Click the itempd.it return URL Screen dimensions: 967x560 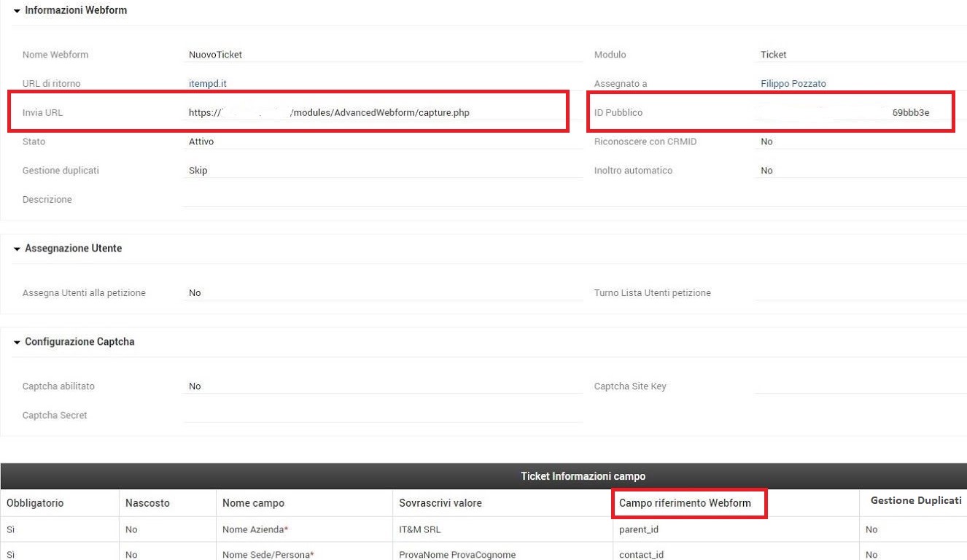point(208,84)
